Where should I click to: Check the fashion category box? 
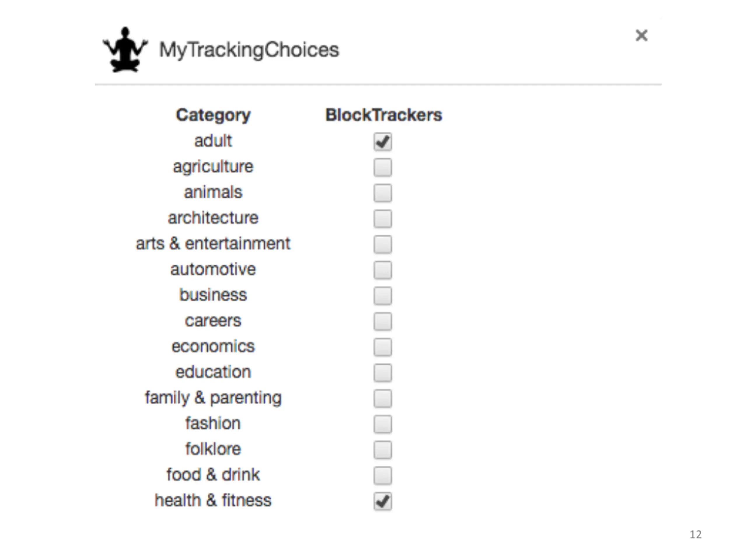click(x=383, y=424)
